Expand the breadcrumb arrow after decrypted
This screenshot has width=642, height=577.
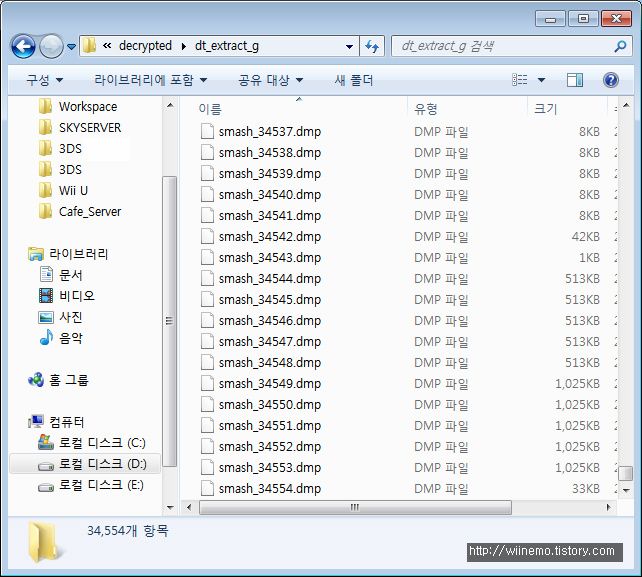click(x=183, y=46)
